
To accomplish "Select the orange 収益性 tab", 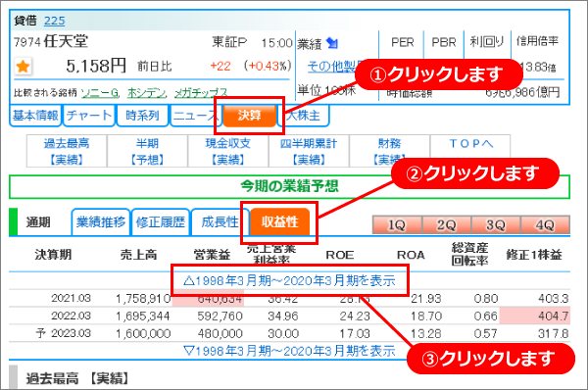I will coord(279,222).
